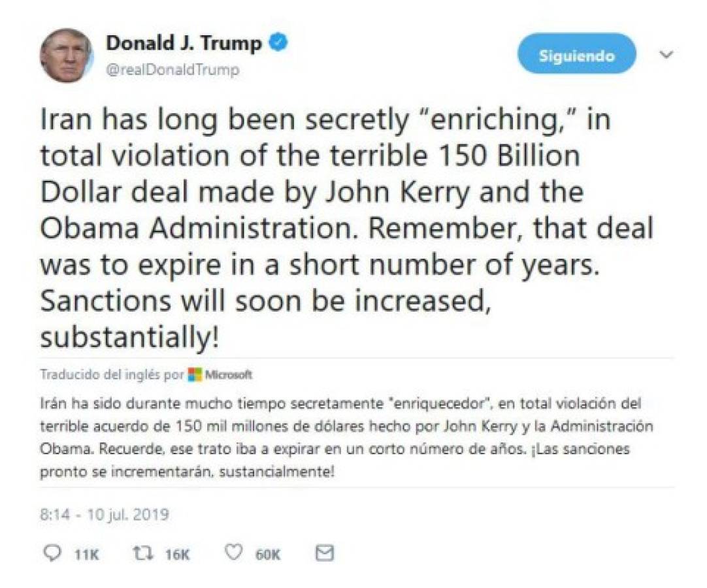The height and width of the screenshot is (588, 707).
Task: Toggle the Siguiendo follow button
Action: (576, 56)
